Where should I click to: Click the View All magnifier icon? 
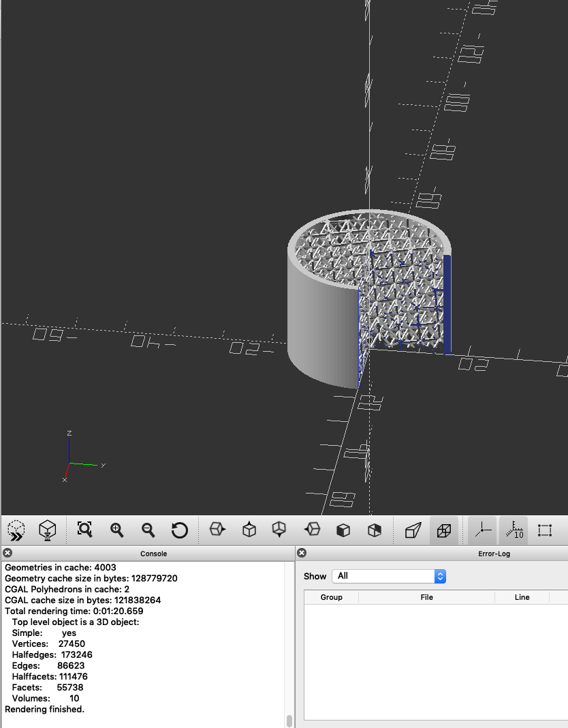coord(84,530)
